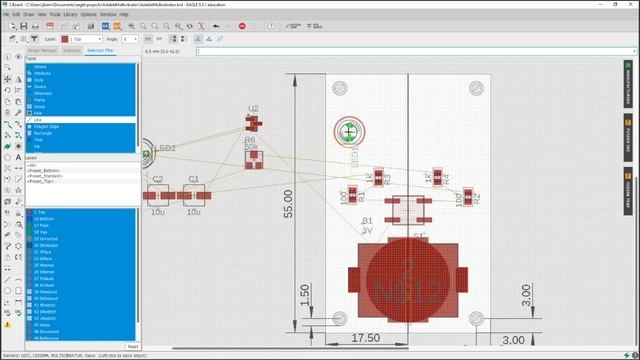Click the Save icon in the toolbar
The height and width of the screenshot is (360, 640).
(x=24, y=26)
